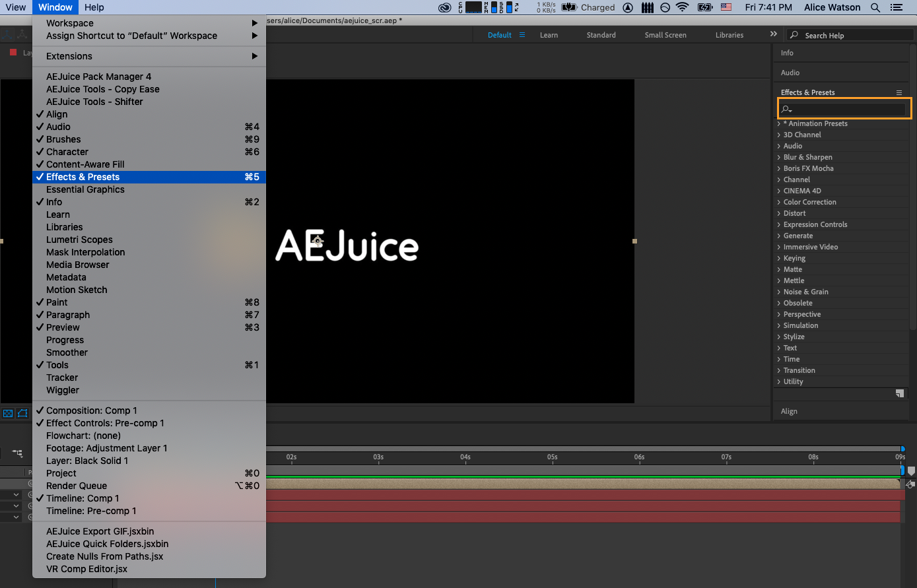Click the Create New Animation Preset icon
The width and height of the screenshot is (917, 588).
(899, 393)
